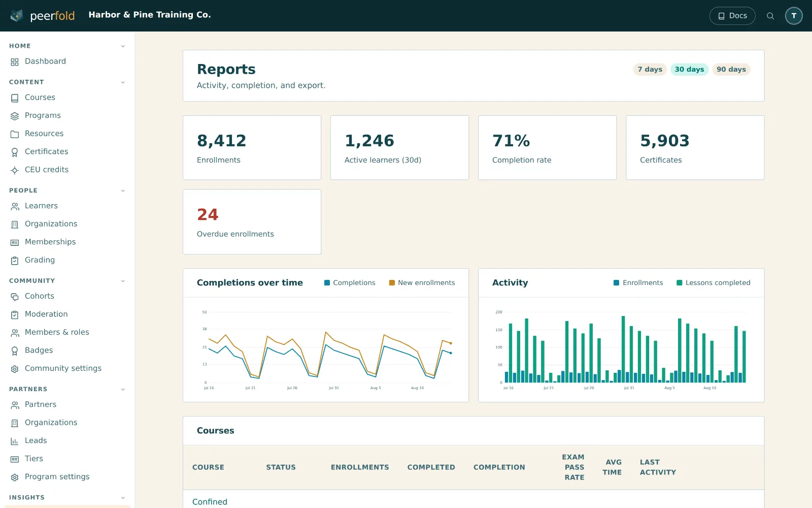This screenshot has height=508, width=812.
Task: Click the Community settings gear icon
Action: [x=15, y=368]
